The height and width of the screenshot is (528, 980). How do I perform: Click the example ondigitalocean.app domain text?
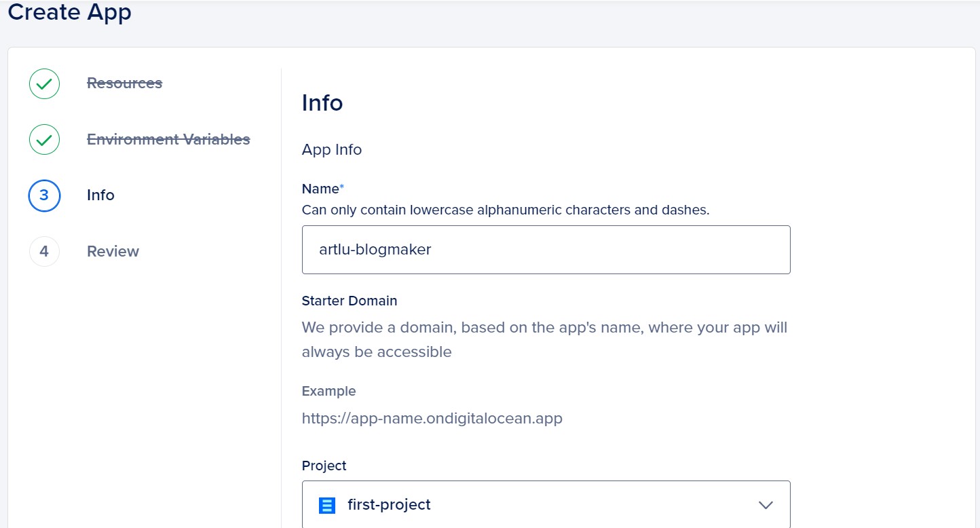point(432,418)
